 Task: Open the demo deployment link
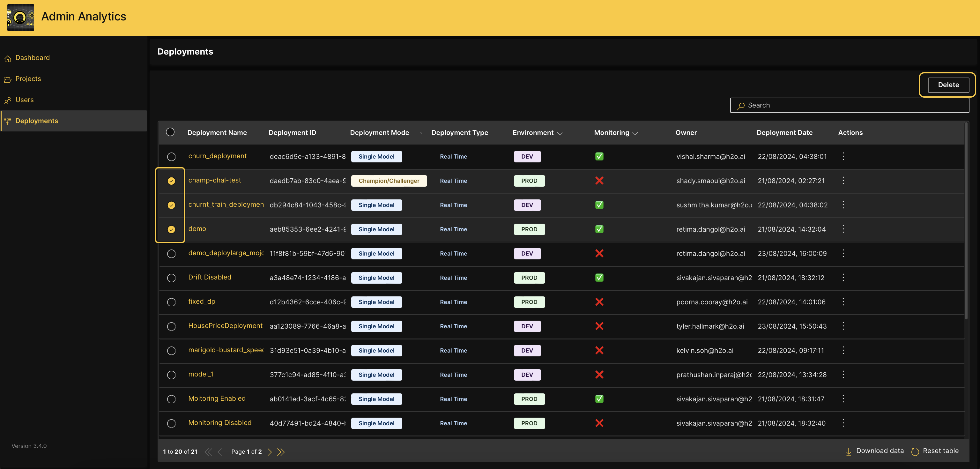197,229
